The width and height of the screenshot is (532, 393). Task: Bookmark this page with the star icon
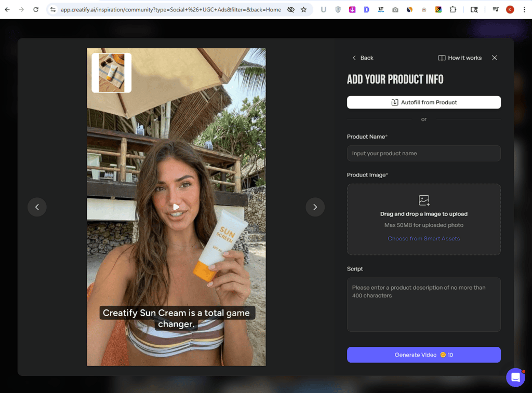click(303, 9)
